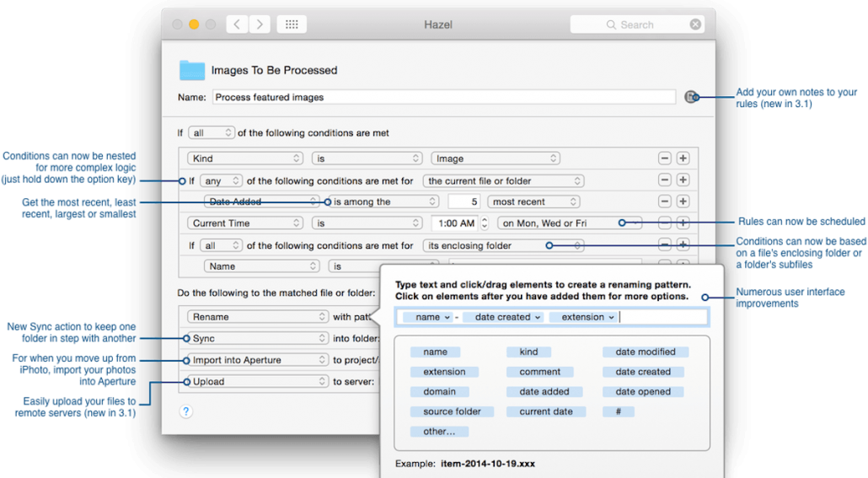Viewport: 868px width, 478px height.
Task: Open the 'is' operator dropdown in Kind row
Action: [367, 158]
